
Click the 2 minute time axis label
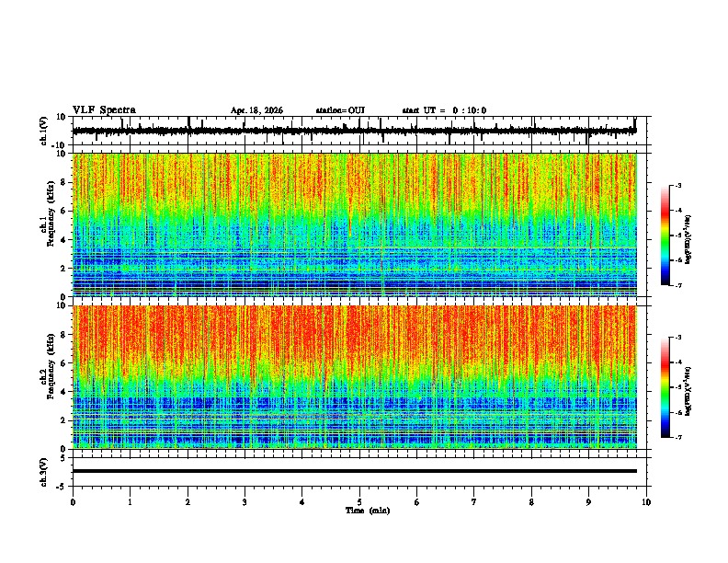pyautogui.click(x=188, y=502)
